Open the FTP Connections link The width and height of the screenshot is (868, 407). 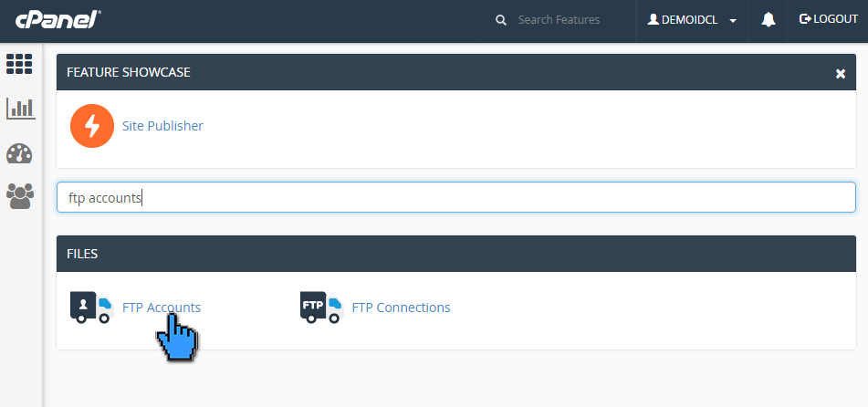tap(401, 308)
